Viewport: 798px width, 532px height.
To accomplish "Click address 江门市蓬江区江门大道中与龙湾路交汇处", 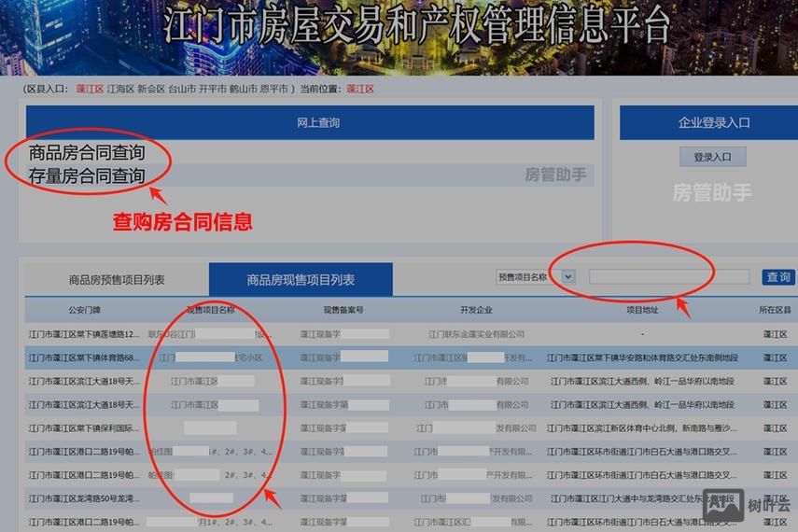I will tap(642, 497).
